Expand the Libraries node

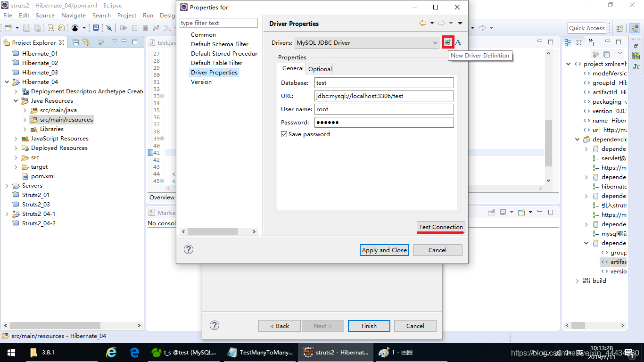(25, 129)
